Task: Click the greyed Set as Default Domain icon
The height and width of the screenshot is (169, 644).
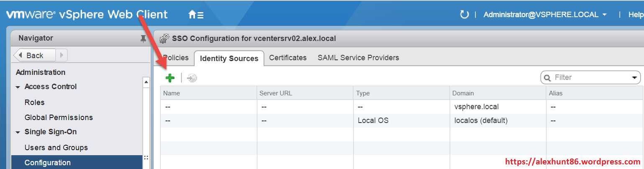Action: [192, 78]
